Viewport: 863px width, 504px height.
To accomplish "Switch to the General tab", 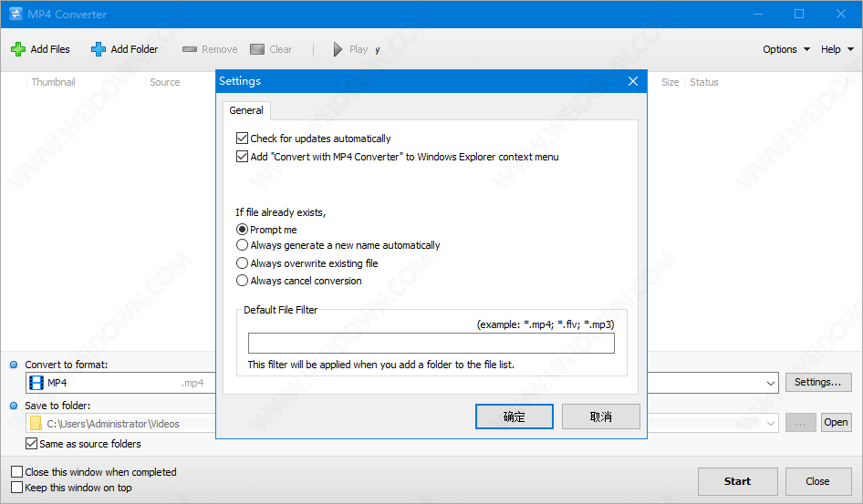I will point(246,110).
